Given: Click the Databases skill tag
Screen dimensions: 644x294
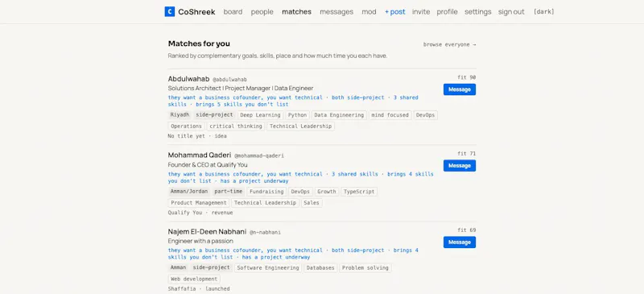Looking at the screenshot, I should coord(320,268).
